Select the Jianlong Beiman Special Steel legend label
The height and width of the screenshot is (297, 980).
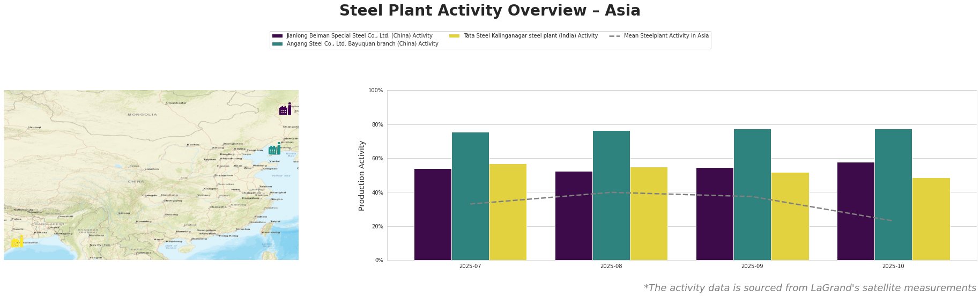359,36
